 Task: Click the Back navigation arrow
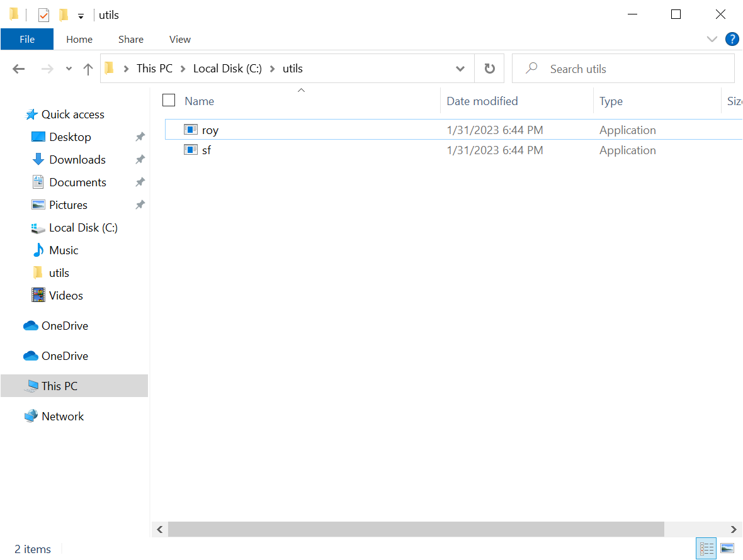pos(19,69)
